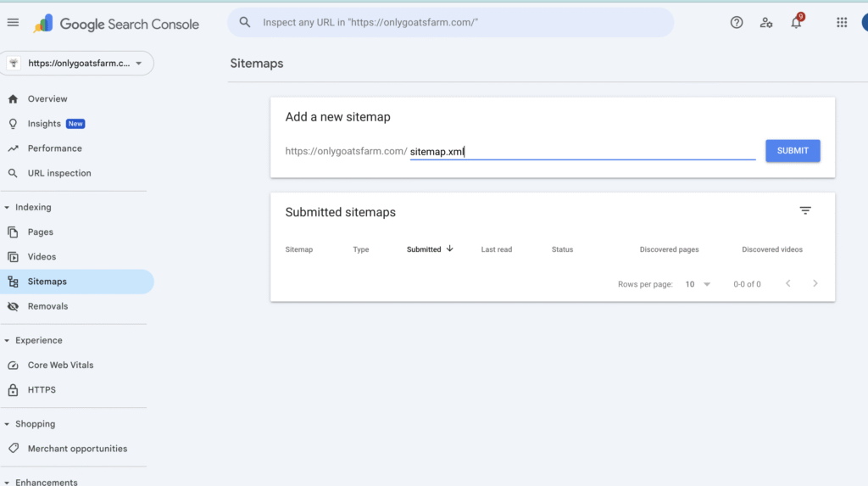Sort by the Status column header
868x486 pixels.
(x=563, y=249)
